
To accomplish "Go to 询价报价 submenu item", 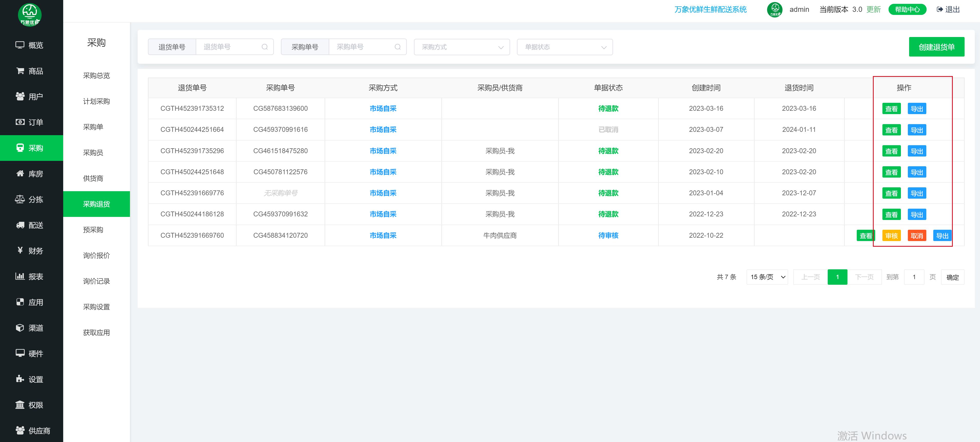I will pyautogui.click(x=96, y=255).
